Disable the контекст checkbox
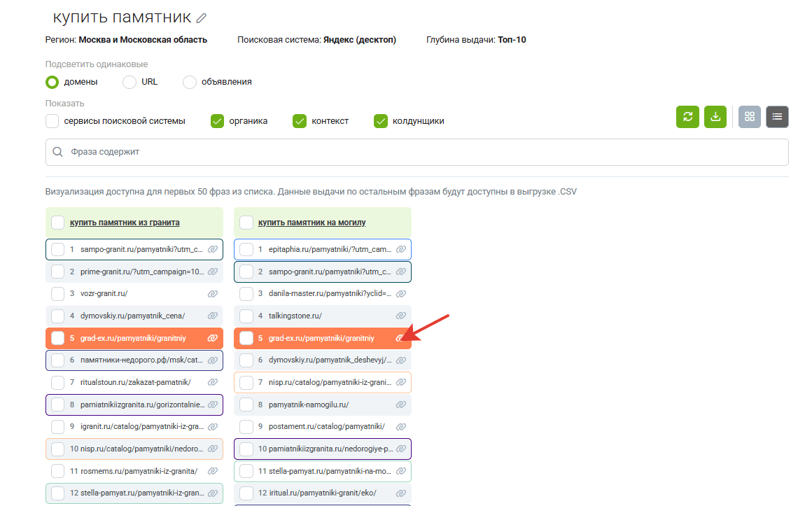The height and width of the screenshot is (506, 812). tap(300, 121)
